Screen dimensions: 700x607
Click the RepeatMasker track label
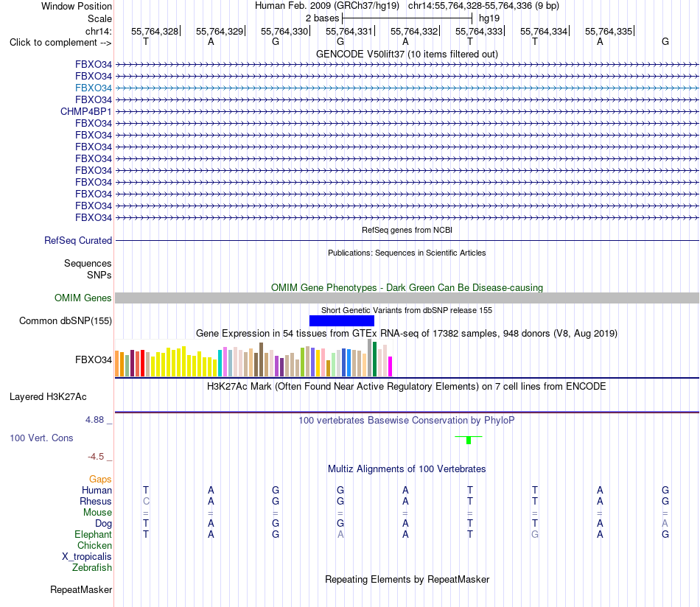[x=81, y=589]
